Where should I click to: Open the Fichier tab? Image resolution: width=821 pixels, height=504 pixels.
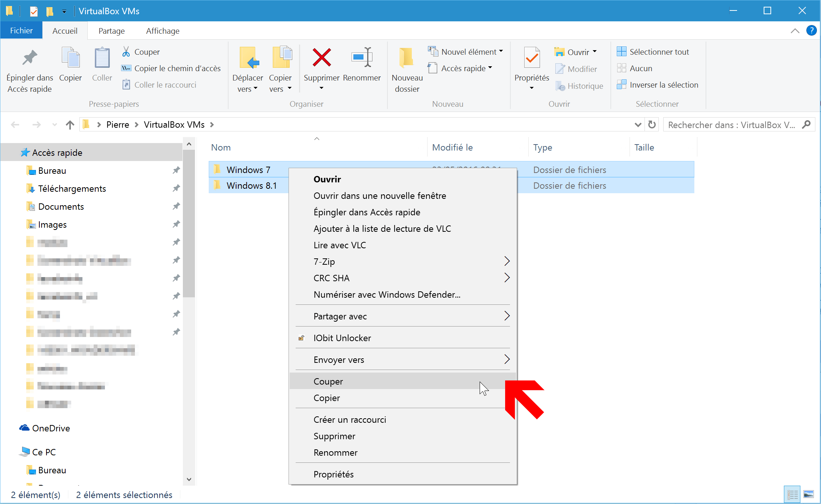21,31
